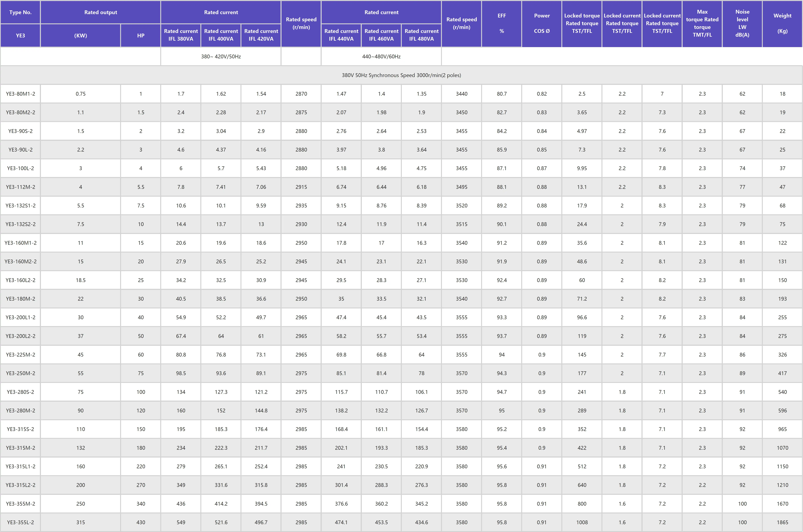This screenshot has width=803, height=532.
Task: Select the 380~420V/50Hz cell
Action: pos(221,56)
